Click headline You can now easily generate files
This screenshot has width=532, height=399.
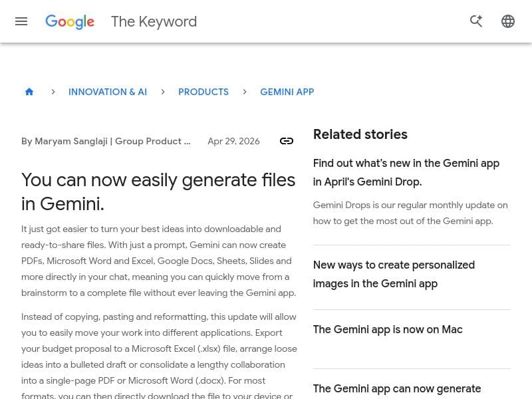pos(158,192)
